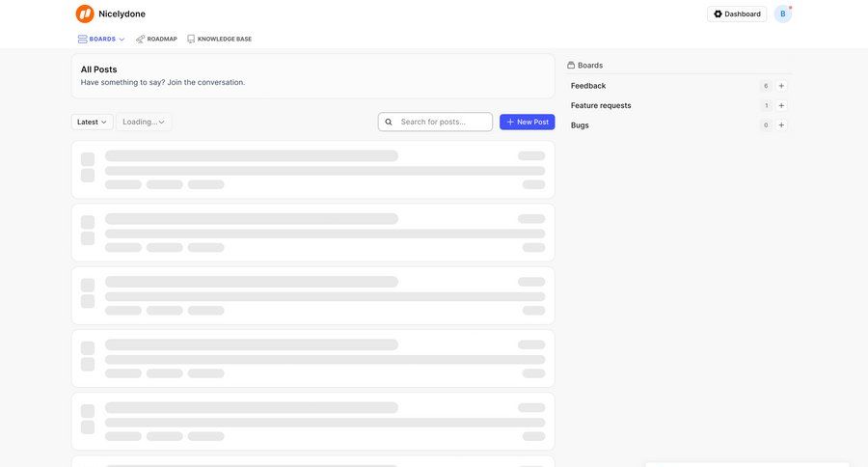The image size is (868, 467).
Task: Focus the Search for posts field
Action: [435, 122]
